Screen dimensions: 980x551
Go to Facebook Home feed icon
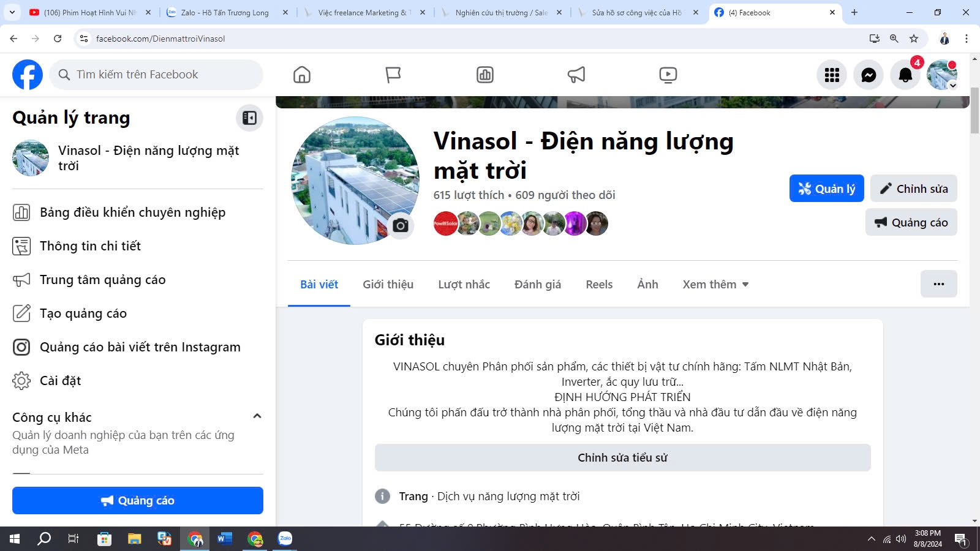click(302, 75)
